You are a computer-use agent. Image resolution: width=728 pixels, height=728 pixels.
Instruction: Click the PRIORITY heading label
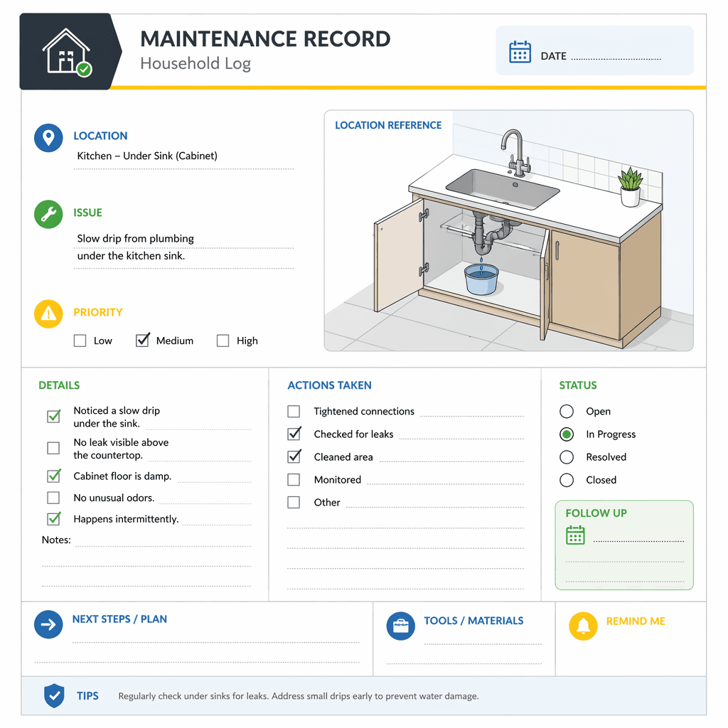click(98, 313)
